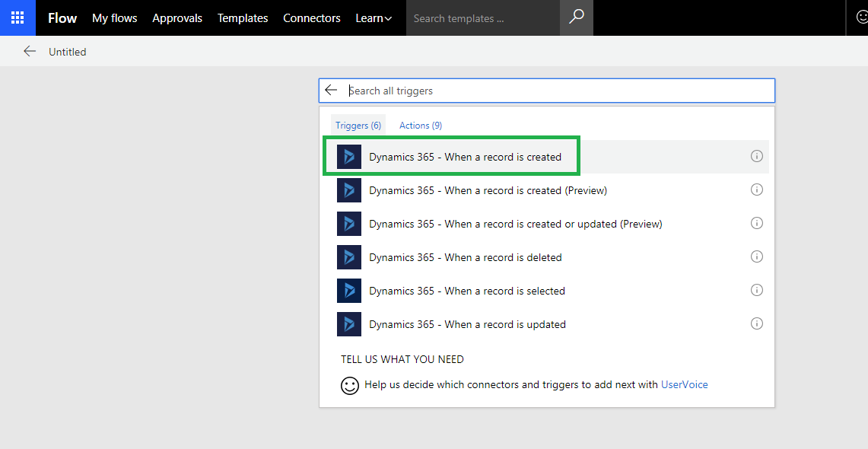Screen dimensions: 868x449
Task: Click Dynamics icon for 'record is deleted'
Action: point(349,257)
